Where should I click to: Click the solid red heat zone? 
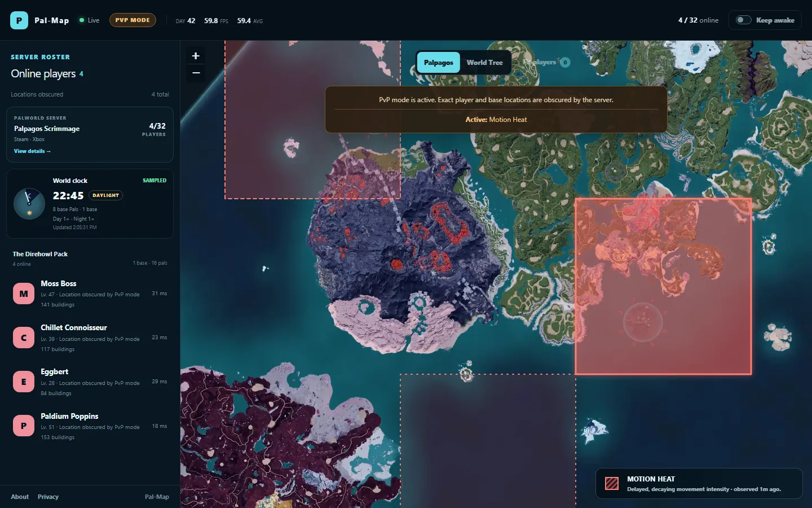tap(663, 286)
